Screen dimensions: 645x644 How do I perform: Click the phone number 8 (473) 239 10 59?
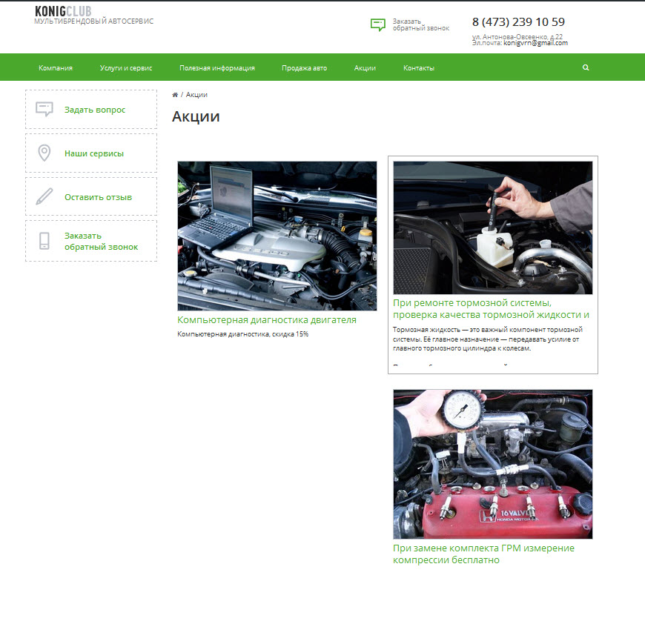(518, 21)
